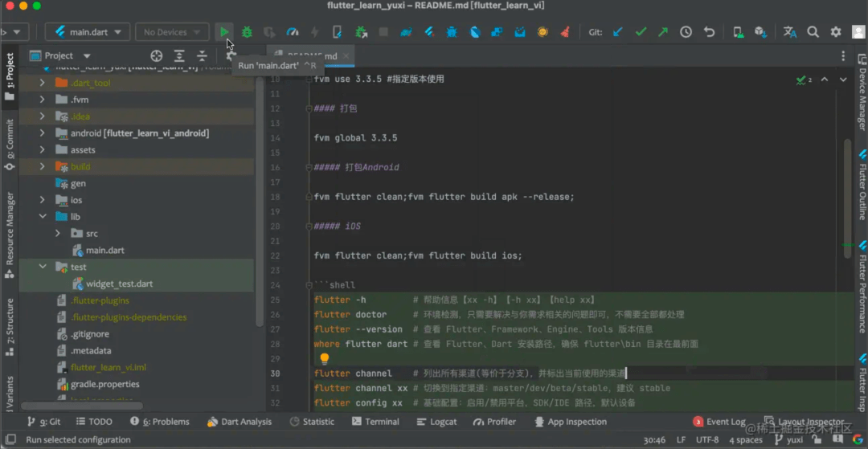This screenshot has width=868, height=449.
Task: Expand the android folder in project tree
Action: tap(43, 133)
